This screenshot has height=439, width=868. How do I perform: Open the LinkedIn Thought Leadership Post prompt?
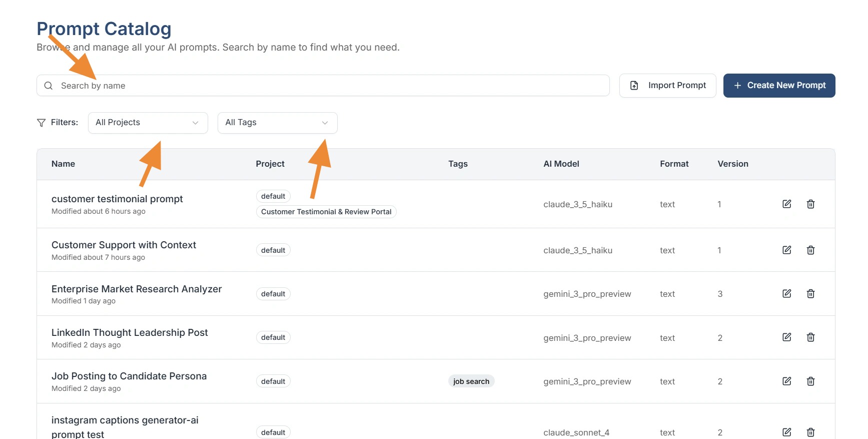[130, 333]
